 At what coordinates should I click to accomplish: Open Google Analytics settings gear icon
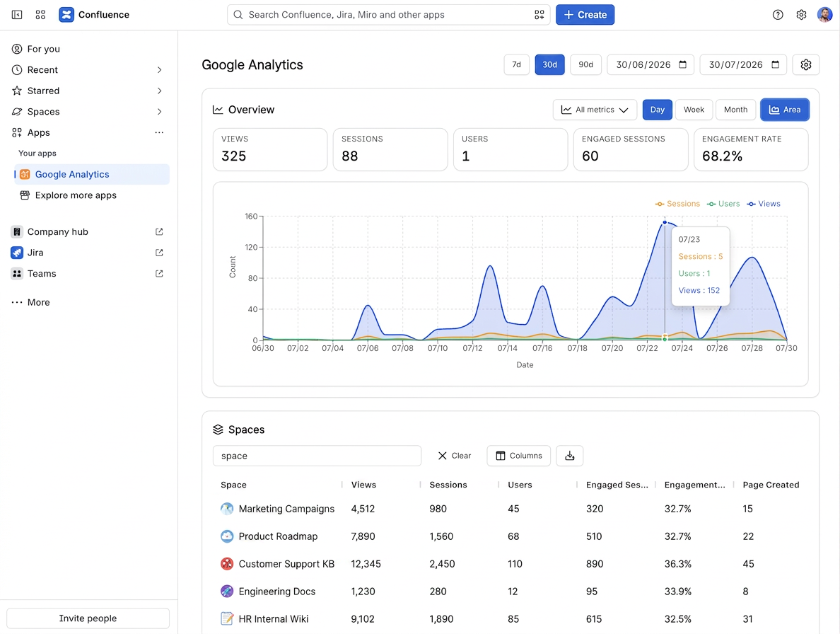[x=806, y=65]
